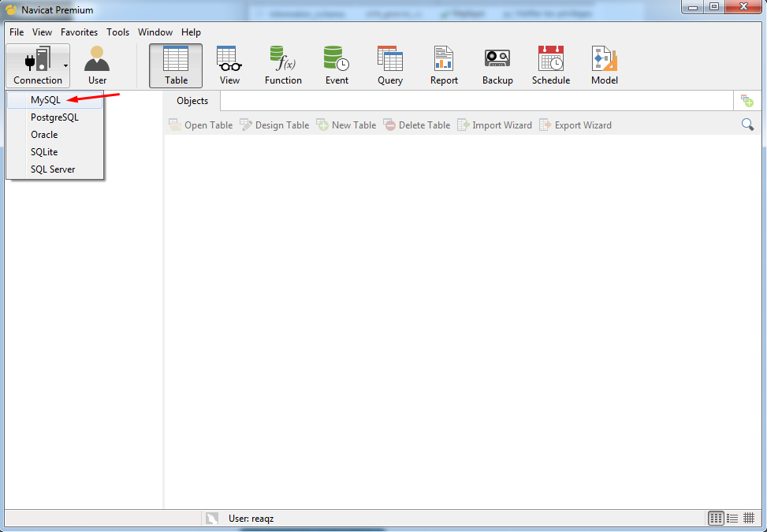Choose PostgreSQL from connection menu
This screenshot has width=767, height=532.
pos(55,117)
